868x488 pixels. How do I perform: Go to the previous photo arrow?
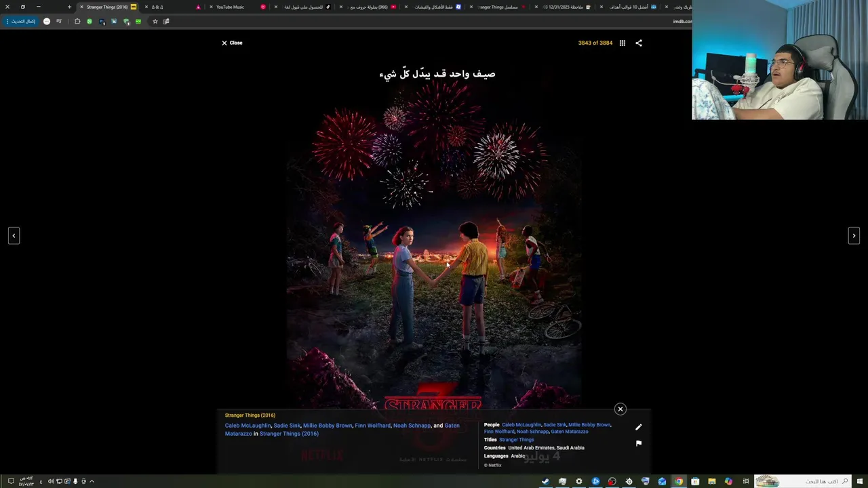point(14,235)
